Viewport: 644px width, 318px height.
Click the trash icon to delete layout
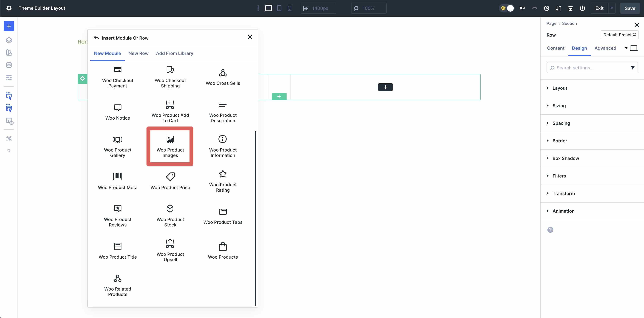[x=570, y=8]
